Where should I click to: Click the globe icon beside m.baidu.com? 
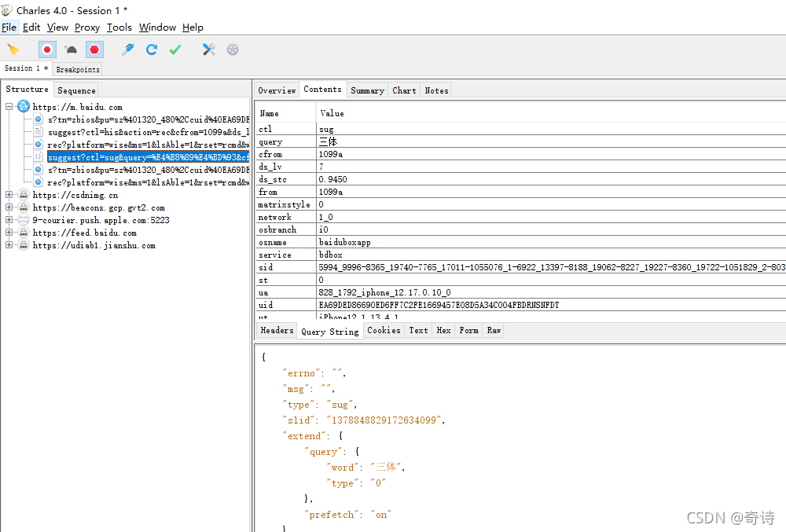coord(24,106)
